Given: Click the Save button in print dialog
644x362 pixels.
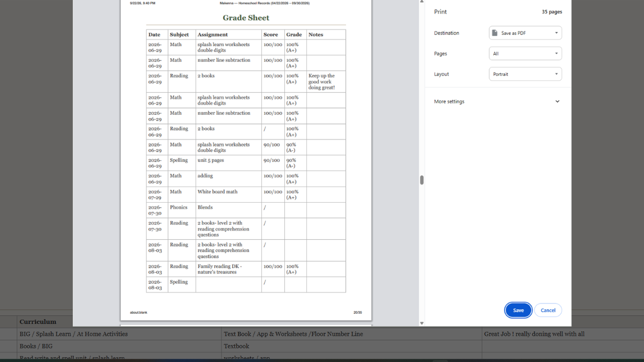Looking at the screenshot, I should [518, 310].
